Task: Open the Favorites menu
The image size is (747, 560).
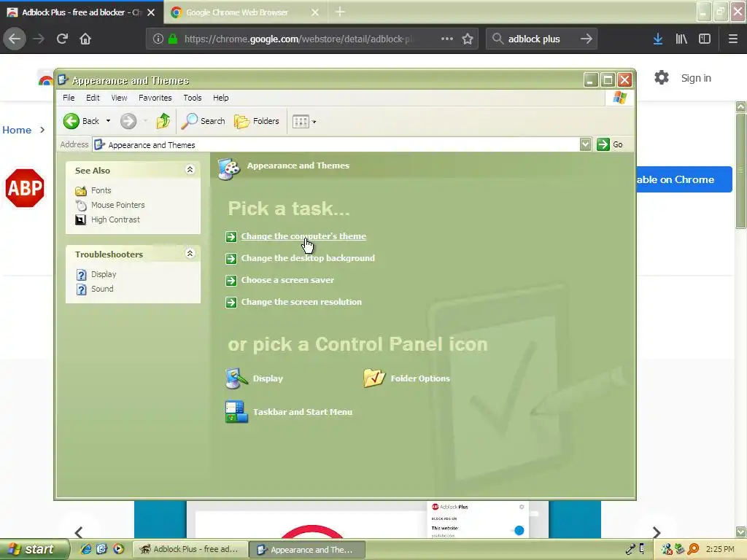Action: 155,98
